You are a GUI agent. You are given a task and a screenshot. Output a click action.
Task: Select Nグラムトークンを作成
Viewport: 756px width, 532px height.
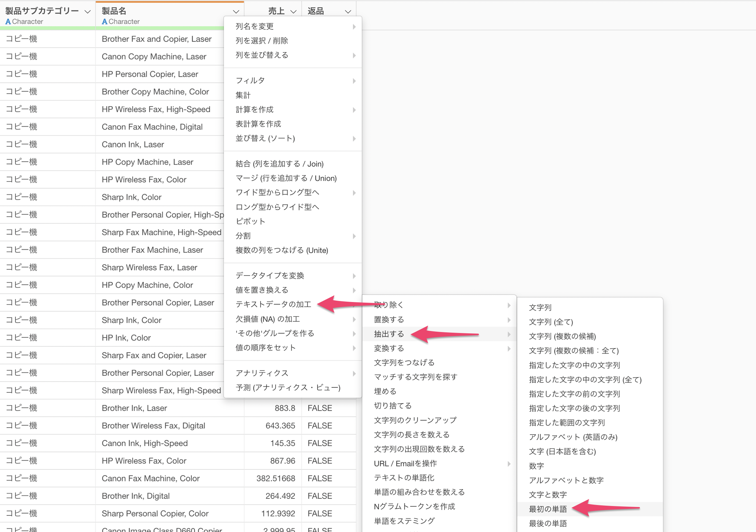coord(439,507)
